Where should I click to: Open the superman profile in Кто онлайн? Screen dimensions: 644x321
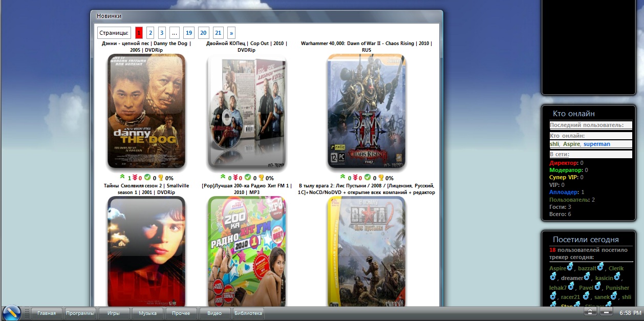click(597, 144)
